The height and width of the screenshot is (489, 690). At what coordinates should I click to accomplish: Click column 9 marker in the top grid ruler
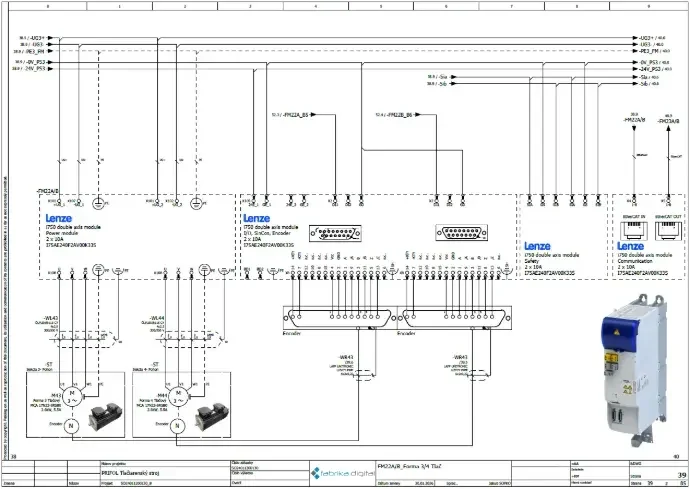tap(648, 7)
